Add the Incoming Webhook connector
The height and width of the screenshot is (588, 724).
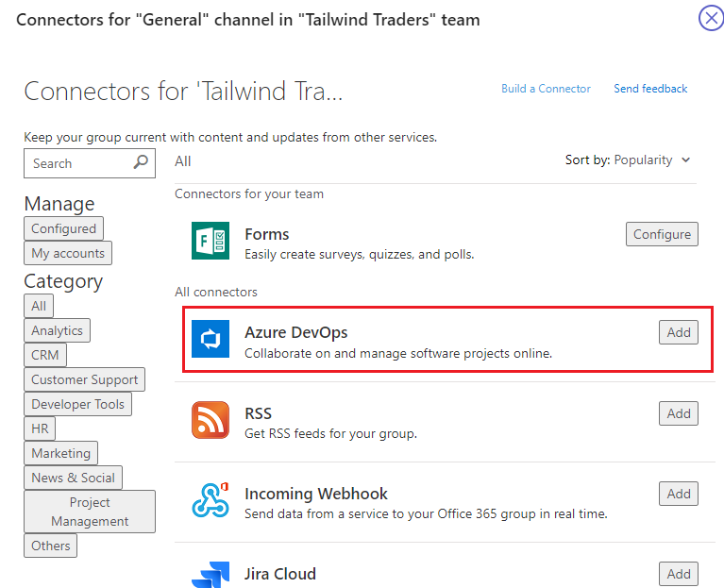679,494
